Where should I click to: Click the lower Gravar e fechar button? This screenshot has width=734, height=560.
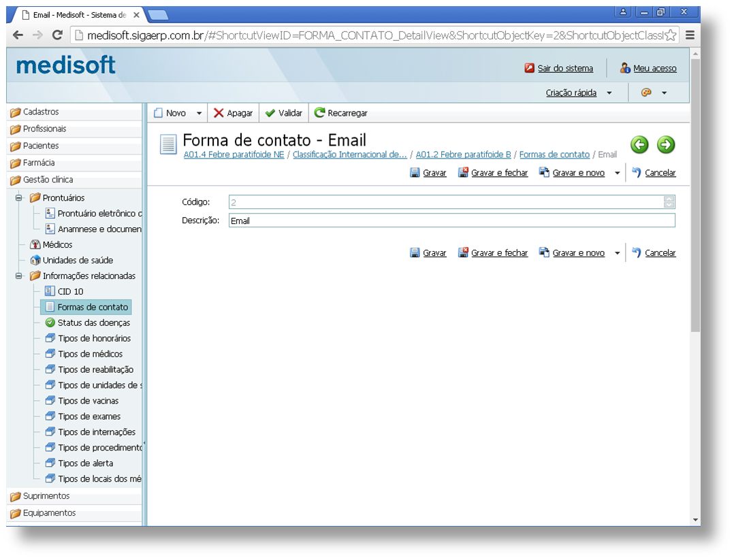point(493,252)
